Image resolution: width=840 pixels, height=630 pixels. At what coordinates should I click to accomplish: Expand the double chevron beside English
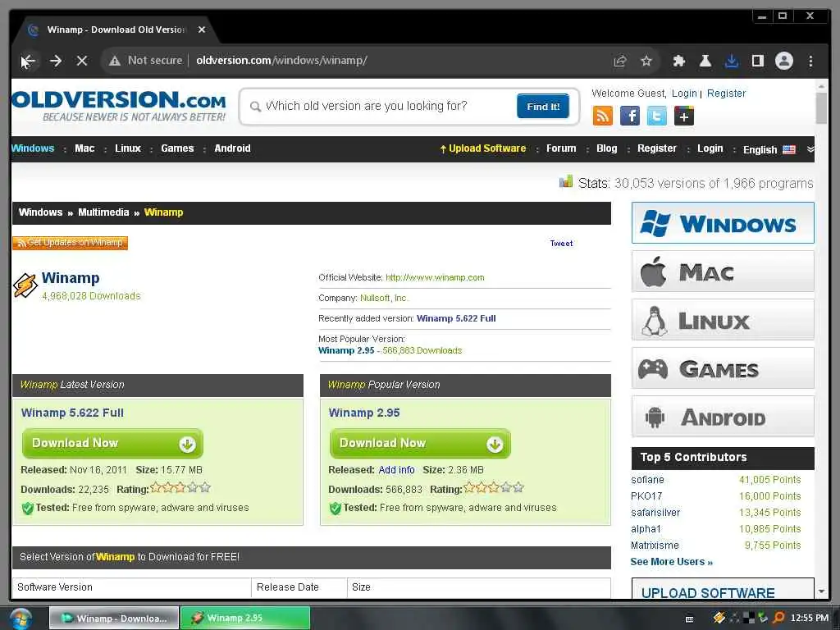coord(810,149)
